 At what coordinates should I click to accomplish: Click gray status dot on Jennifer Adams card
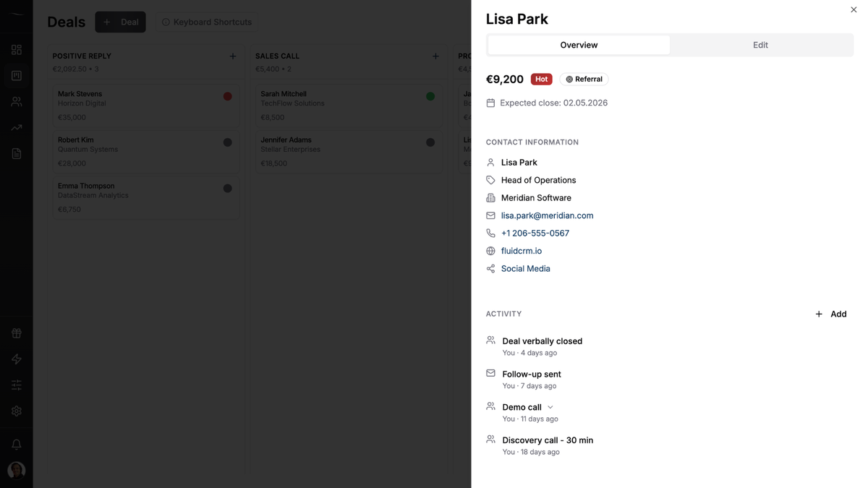[430, 142]
